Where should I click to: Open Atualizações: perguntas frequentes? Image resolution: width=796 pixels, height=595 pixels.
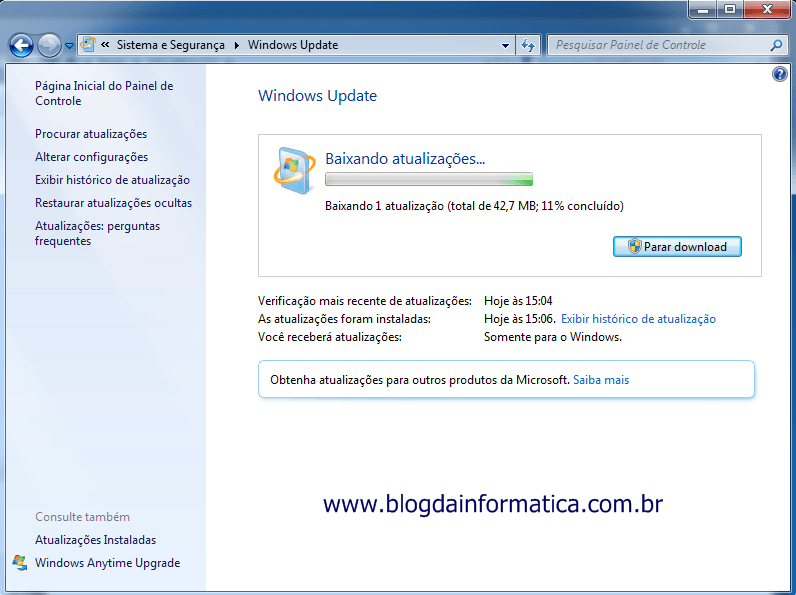[97, 234]
